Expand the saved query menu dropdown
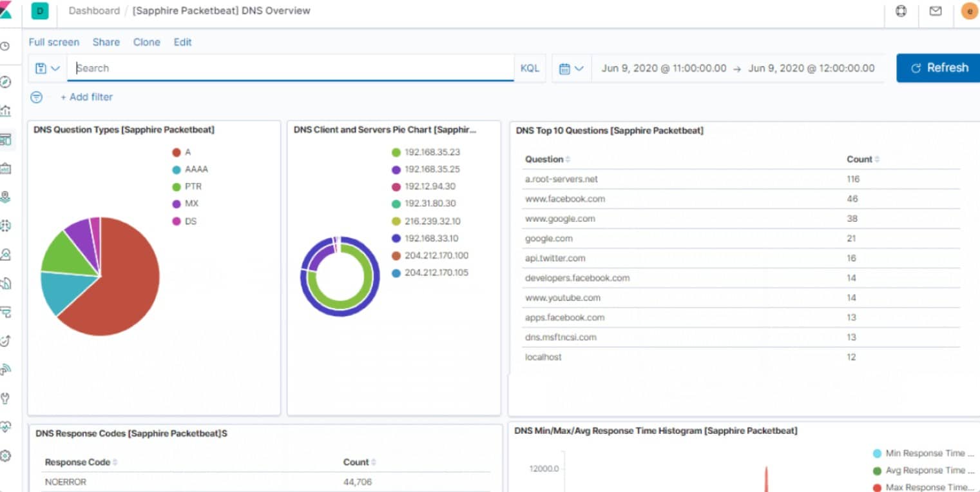 48,68
